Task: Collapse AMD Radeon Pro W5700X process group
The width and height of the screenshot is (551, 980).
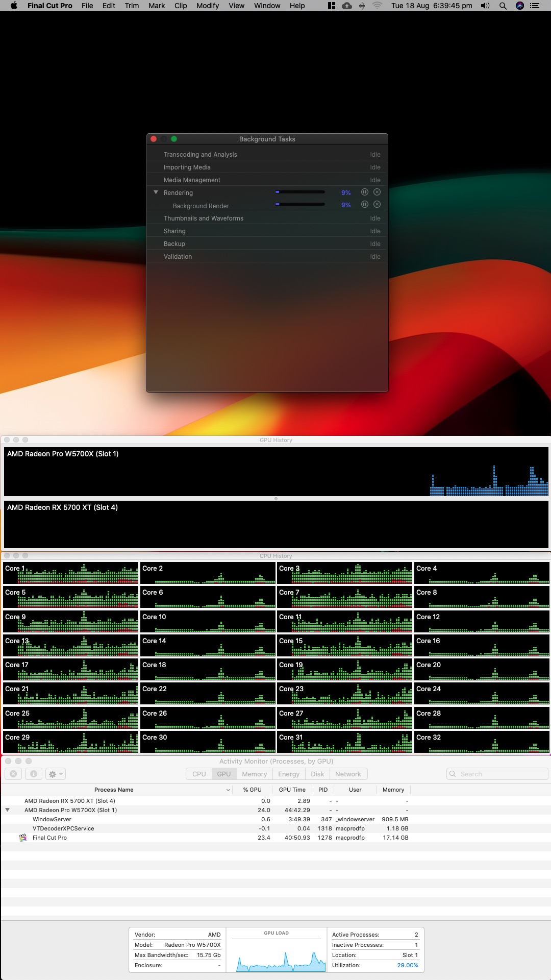Action: (x=7, y=810)
